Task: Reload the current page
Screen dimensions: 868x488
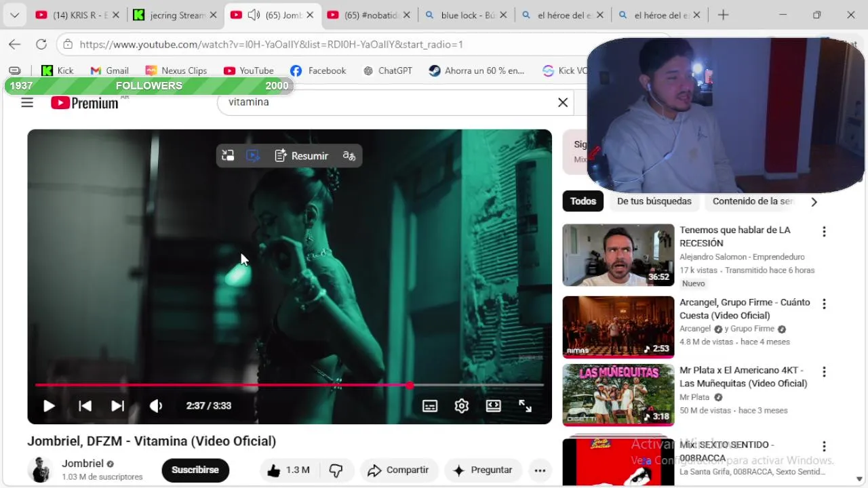Action: tap(41, 45)
